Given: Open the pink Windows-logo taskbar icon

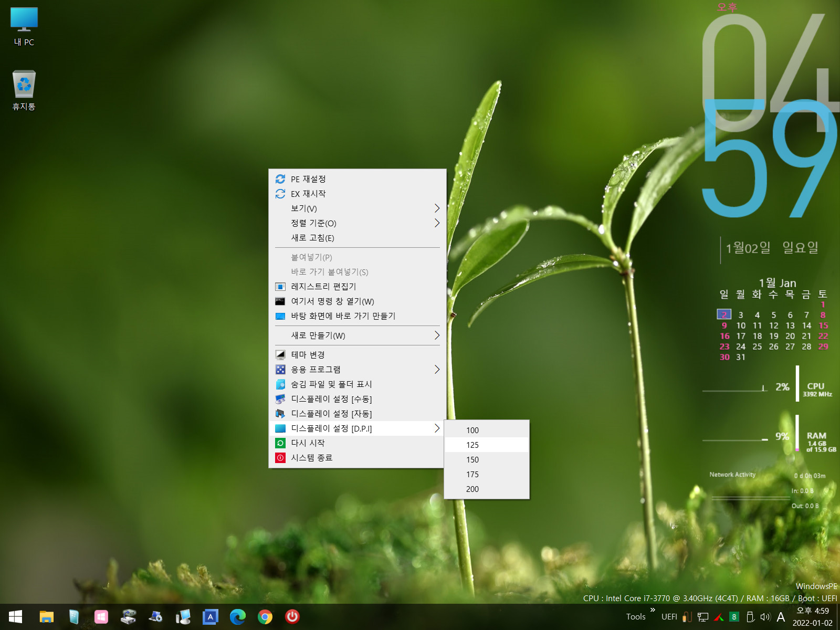Looking at the screenshot, I should (101, 617).
